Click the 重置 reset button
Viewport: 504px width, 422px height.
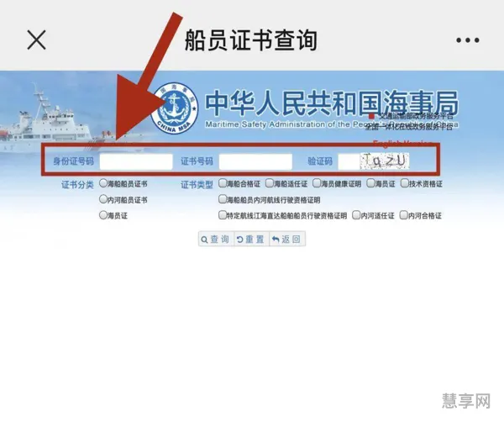[x=251, y=240]
